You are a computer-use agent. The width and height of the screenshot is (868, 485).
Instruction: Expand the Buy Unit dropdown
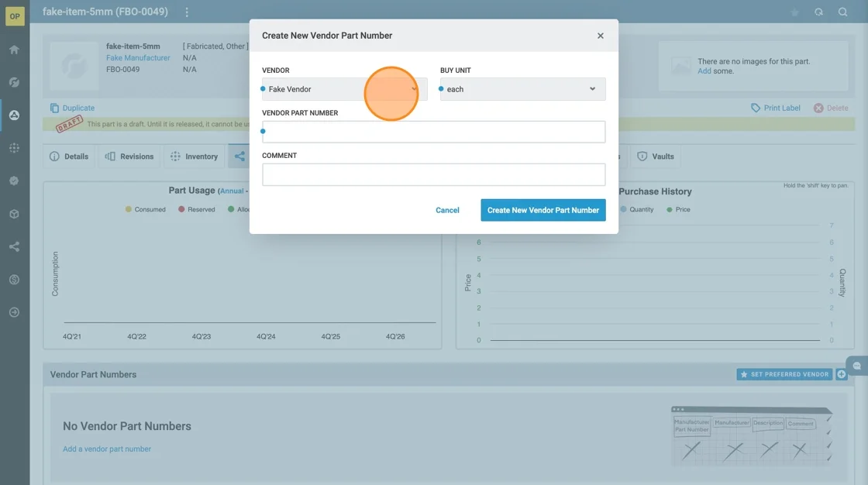pyautogui.click(x=522, y=89)
